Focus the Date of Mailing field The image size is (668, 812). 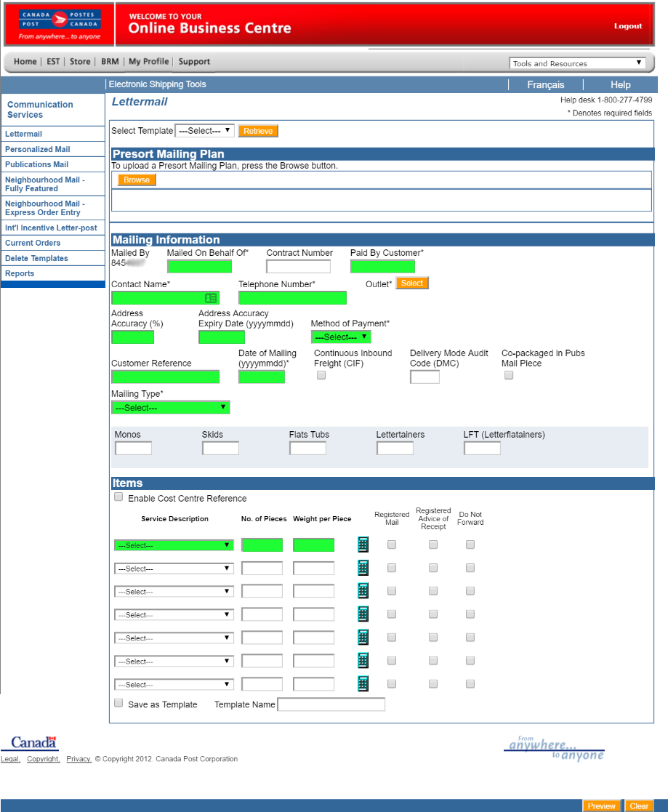(x=262, y=377)
